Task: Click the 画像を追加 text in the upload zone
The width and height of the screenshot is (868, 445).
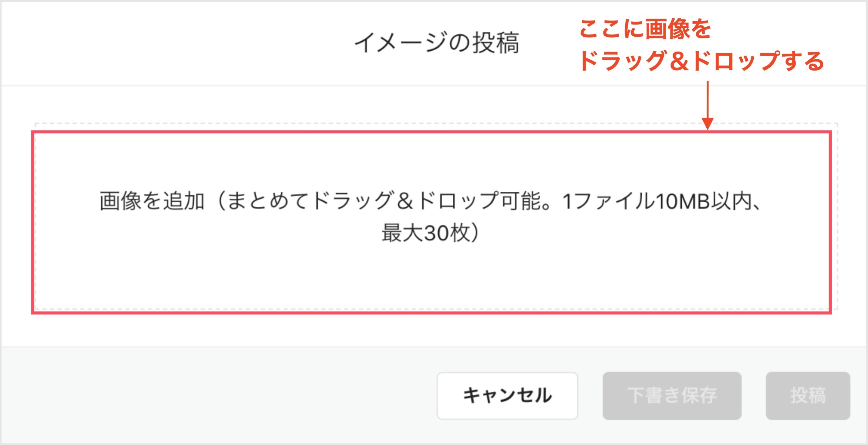Action: pos(152,201)
